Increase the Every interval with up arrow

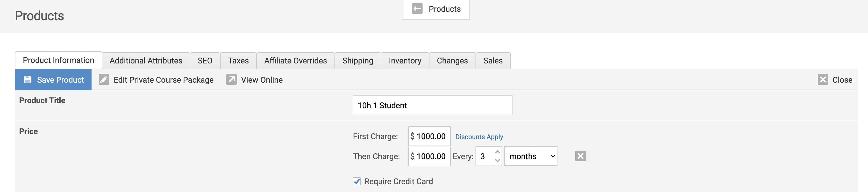[497, 152]
